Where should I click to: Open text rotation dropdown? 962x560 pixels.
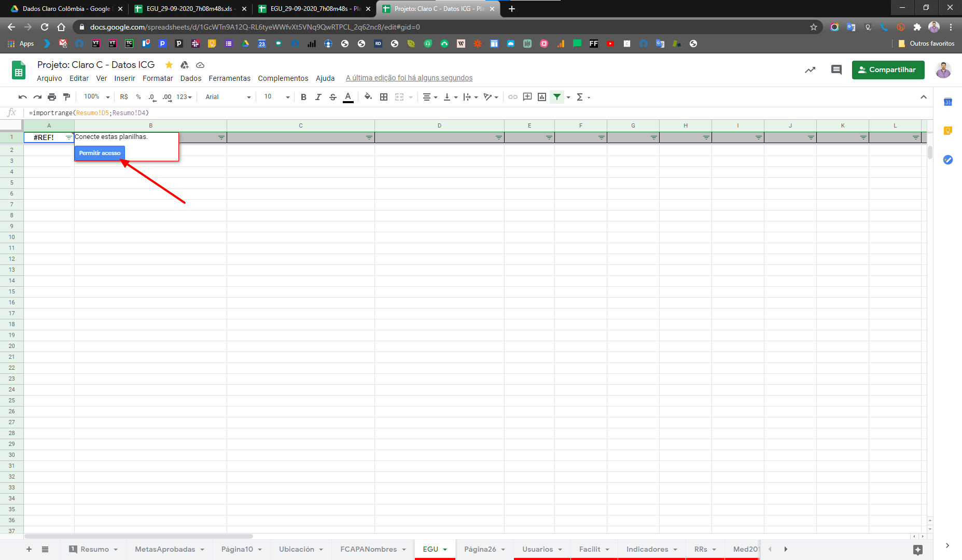pyautogui.click(x=491, y=97)
